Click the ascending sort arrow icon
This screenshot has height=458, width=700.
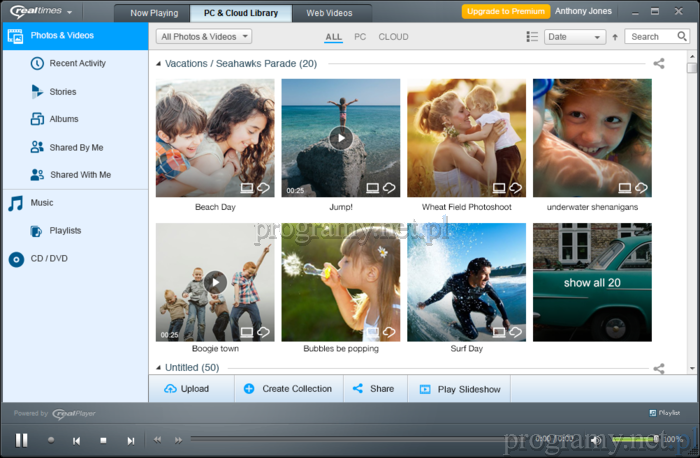[615, 36]
